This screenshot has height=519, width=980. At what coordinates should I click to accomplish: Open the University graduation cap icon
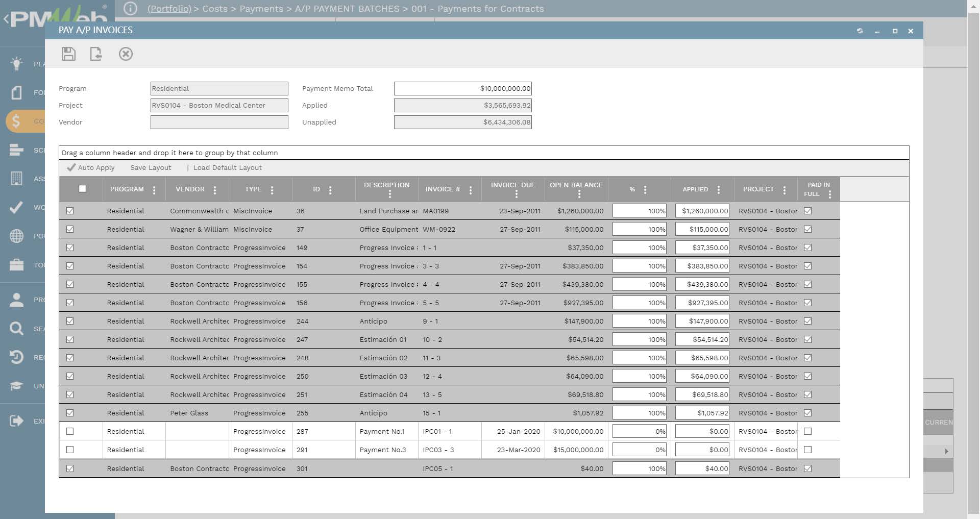pos(16,386)
